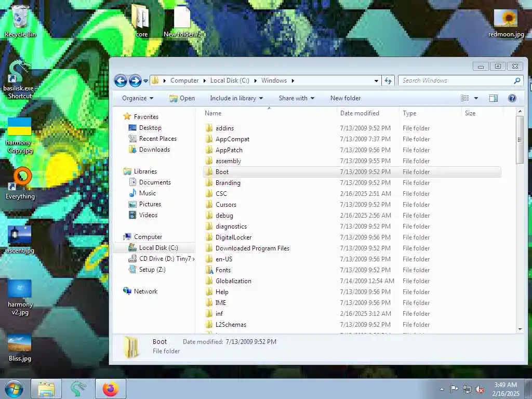The image size is (532, 399).
Task: Click the search magnifier icon
Action: (517, 81)
